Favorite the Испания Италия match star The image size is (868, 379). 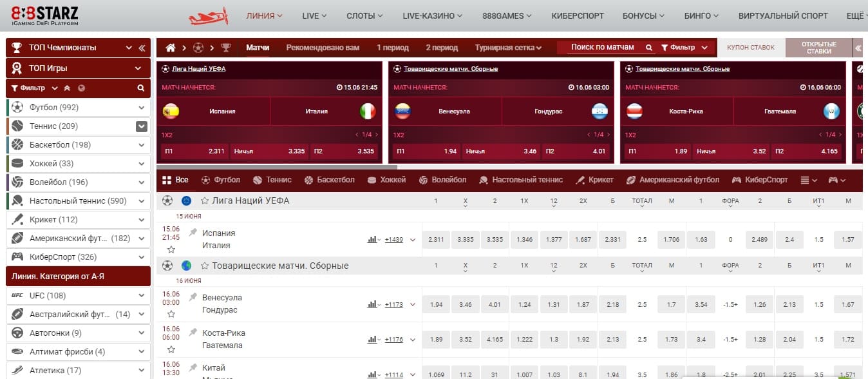coord(171,249)
